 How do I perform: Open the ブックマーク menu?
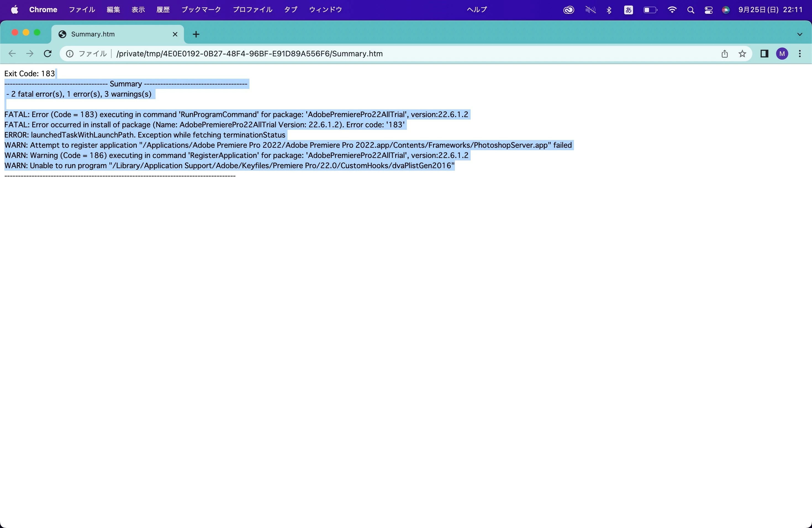click(201, 10)
